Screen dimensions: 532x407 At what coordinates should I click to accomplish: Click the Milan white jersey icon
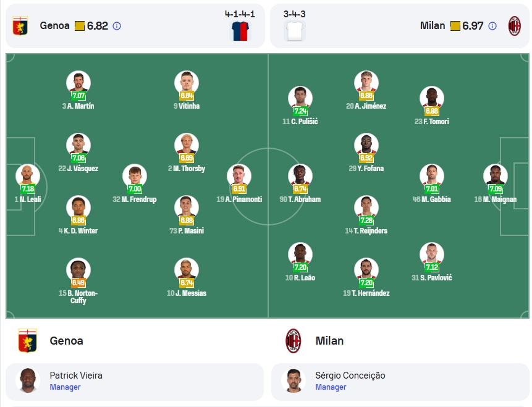pos(295,31)
